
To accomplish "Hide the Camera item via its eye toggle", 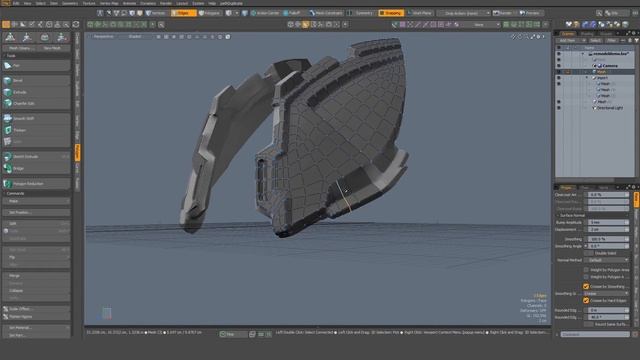I will (559, 66).
